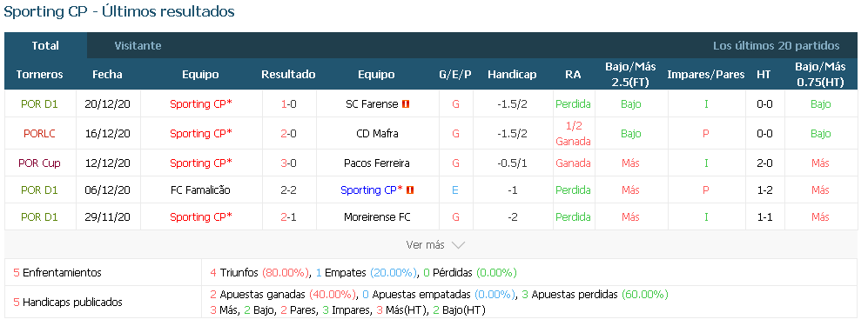Open Pacos Ferreira team link
The image size is (868, 326).
click(376, 163)
